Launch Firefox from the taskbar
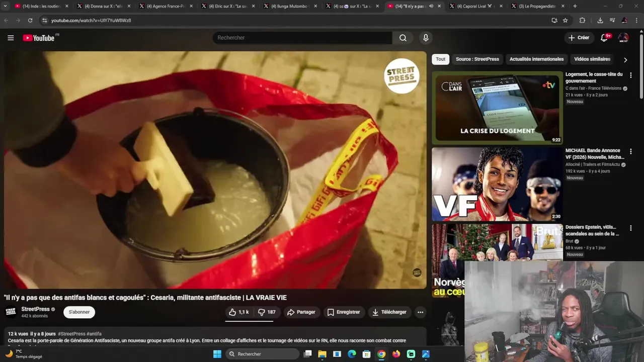 coord(396,354)
